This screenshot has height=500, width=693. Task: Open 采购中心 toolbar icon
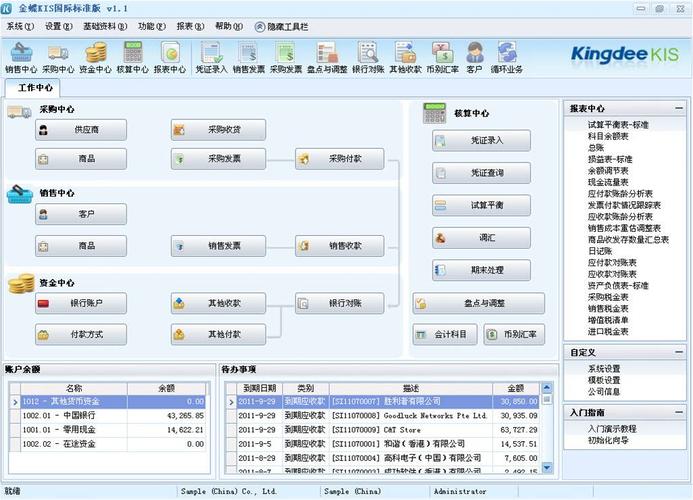point(58,57)
